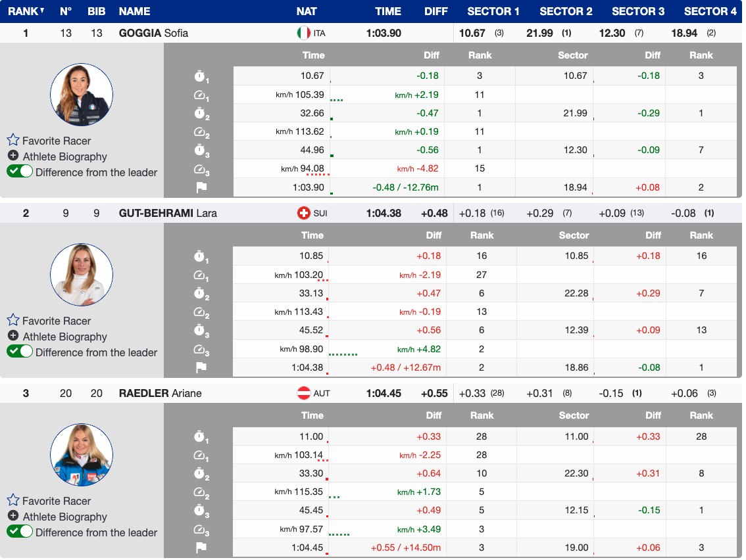Click the star icon in Gut-Behrami's panel
Screen dimensions: 746x560
click(13, 320)
